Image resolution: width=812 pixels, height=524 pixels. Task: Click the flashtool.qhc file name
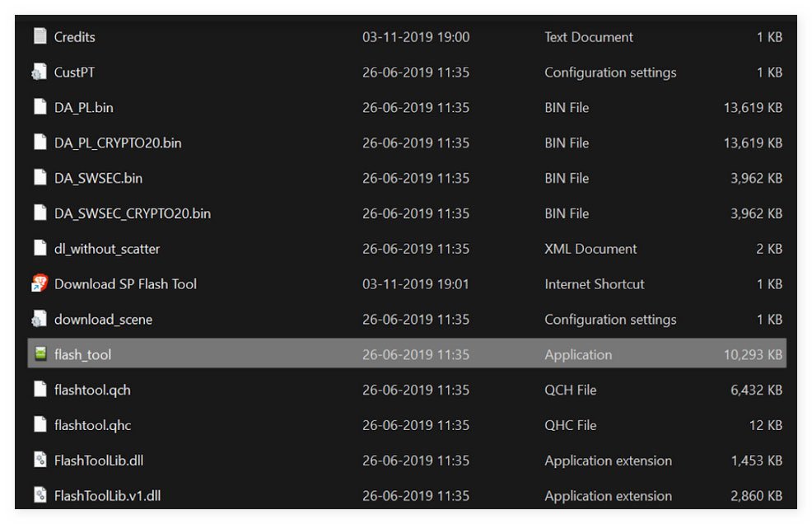92,425
